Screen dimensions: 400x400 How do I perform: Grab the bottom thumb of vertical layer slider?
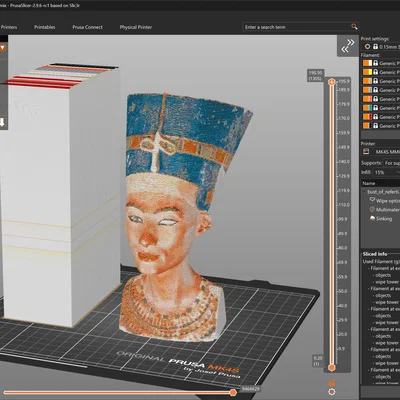click(331, 368)
